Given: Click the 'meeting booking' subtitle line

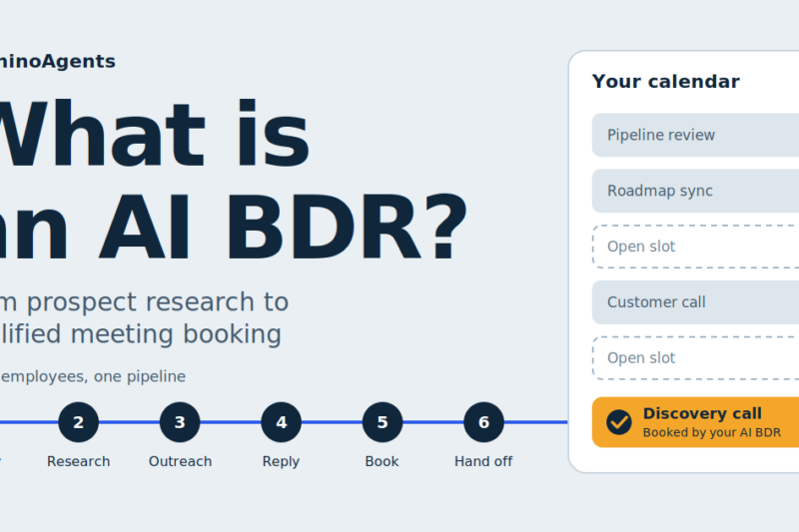Looking at the screenshot, I should pyautogui.click(x=176, y=334).
